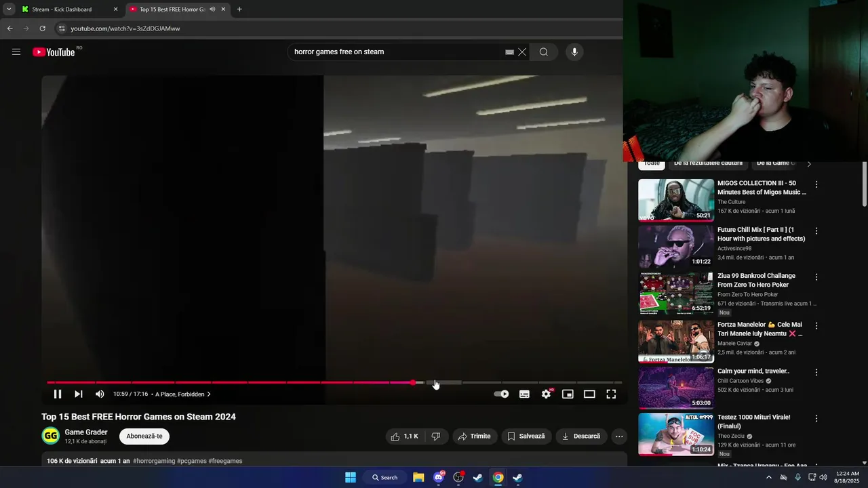Select the 'De la Game G...' chip

point(776,163)
